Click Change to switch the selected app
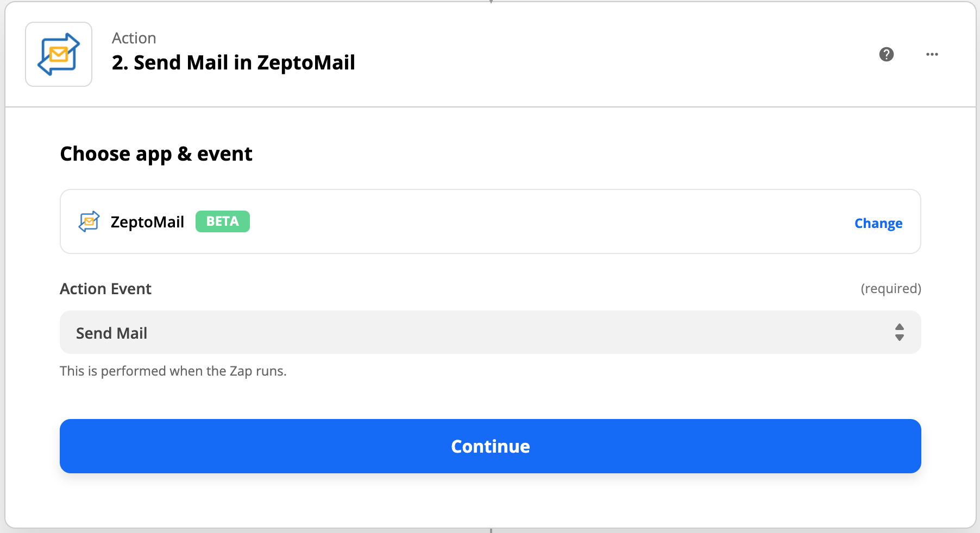The width and height of the screenshot is (980, 533). 878,223
